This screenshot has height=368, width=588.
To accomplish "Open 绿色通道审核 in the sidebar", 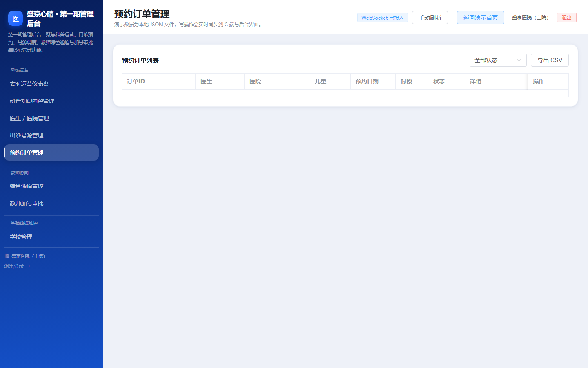I will click(x=51, y=186).
